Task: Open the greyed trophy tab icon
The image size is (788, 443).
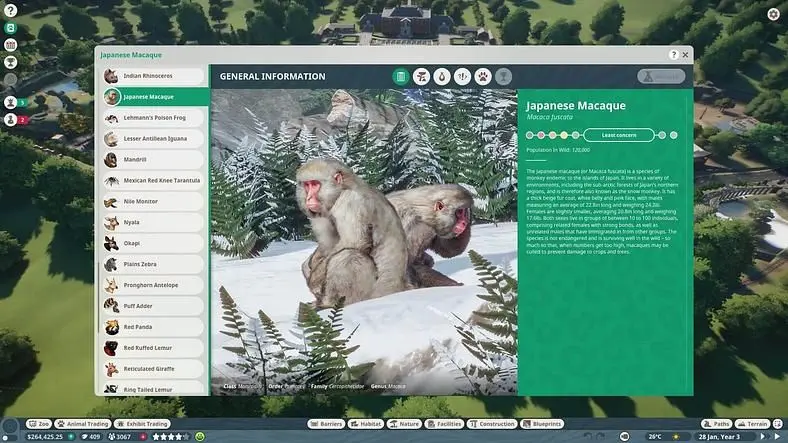Action: tap(504, 76)
